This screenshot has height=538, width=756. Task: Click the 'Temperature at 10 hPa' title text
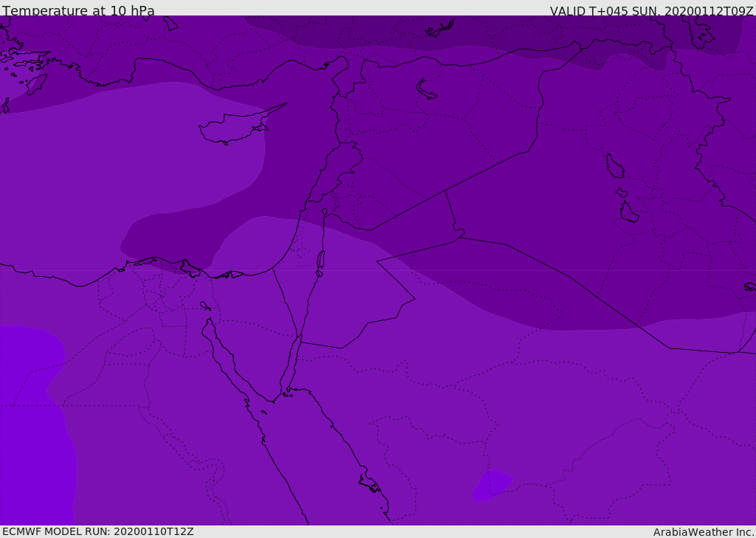pos(78,10)
